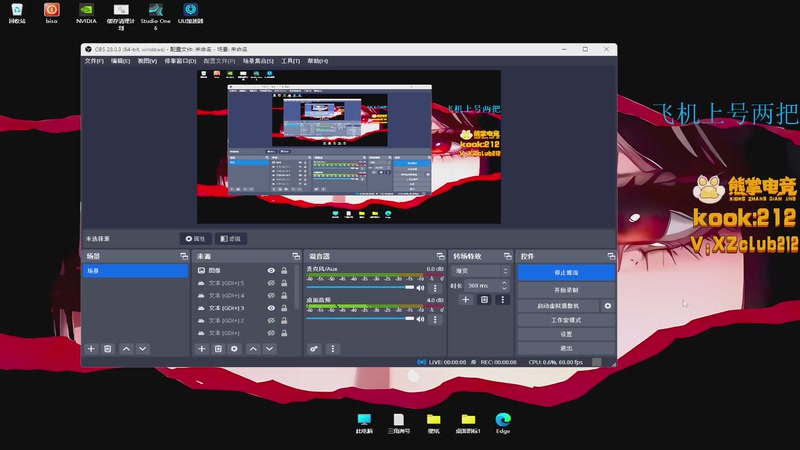Open the Studio One 6 desktop icon
800x450 pixels.
click(156, 16)
